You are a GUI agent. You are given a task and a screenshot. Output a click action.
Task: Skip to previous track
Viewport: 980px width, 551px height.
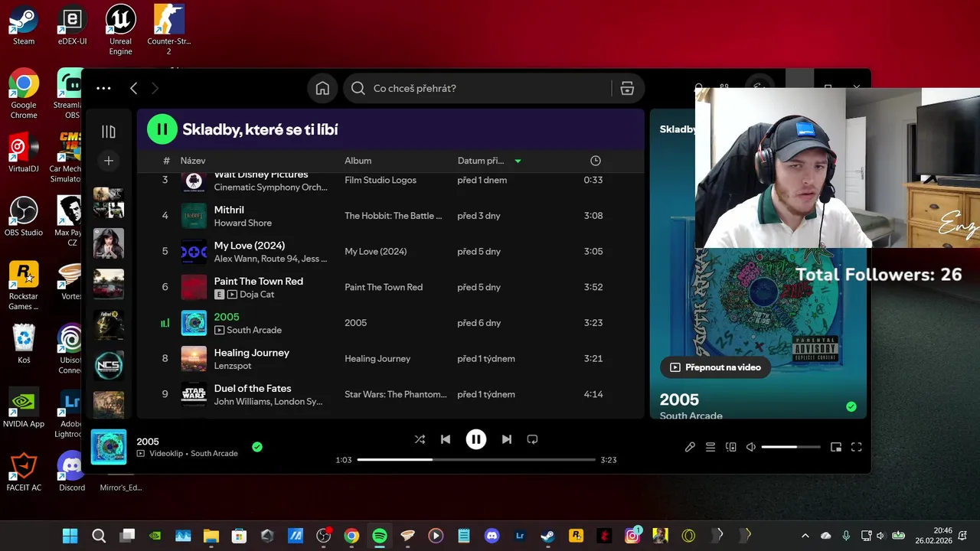446,439
